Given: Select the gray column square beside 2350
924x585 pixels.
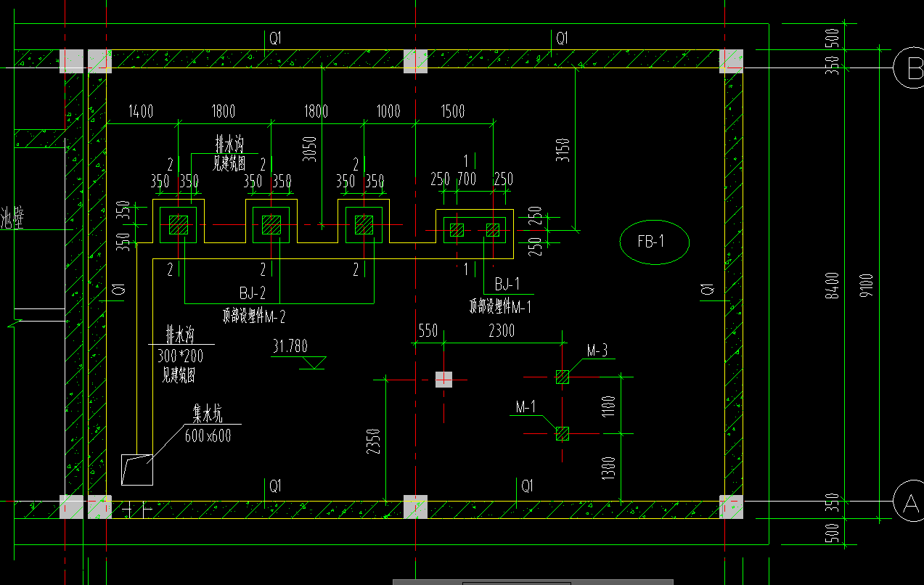Looking at the screenshot, I should [443, 379].
